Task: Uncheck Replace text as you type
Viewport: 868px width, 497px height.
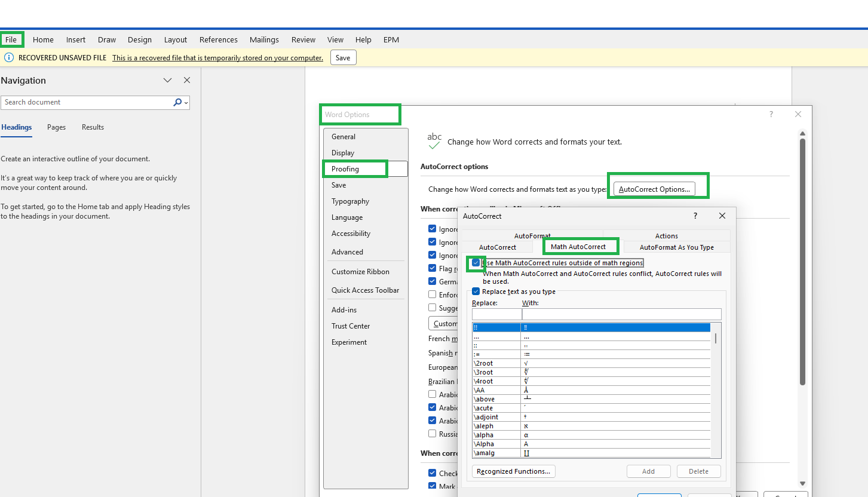Action: (x=476, y=291)
